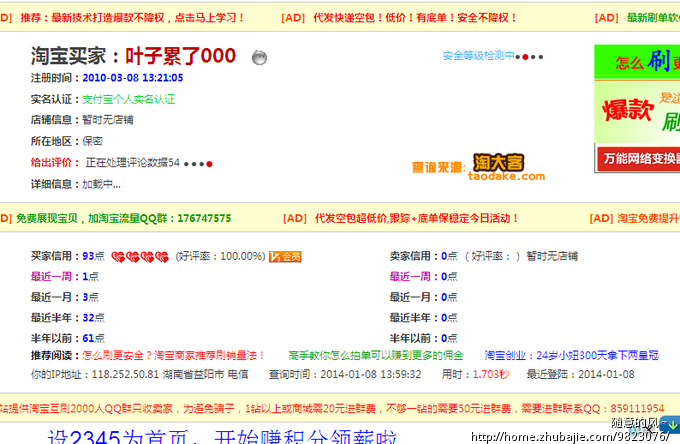
Task: Click the red heart credit rating icons
Action: click(x=140, y=257)
